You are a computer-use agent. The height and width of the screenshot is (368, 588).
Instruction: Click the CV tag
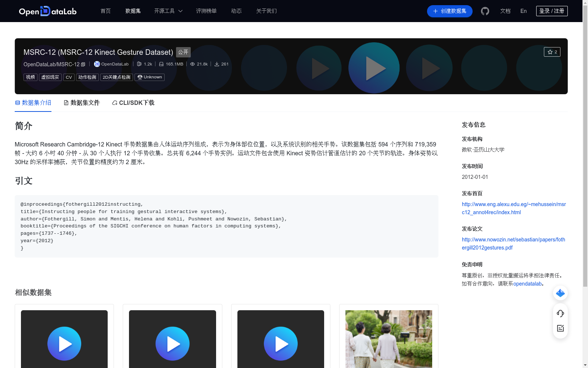tap(69, 77)
